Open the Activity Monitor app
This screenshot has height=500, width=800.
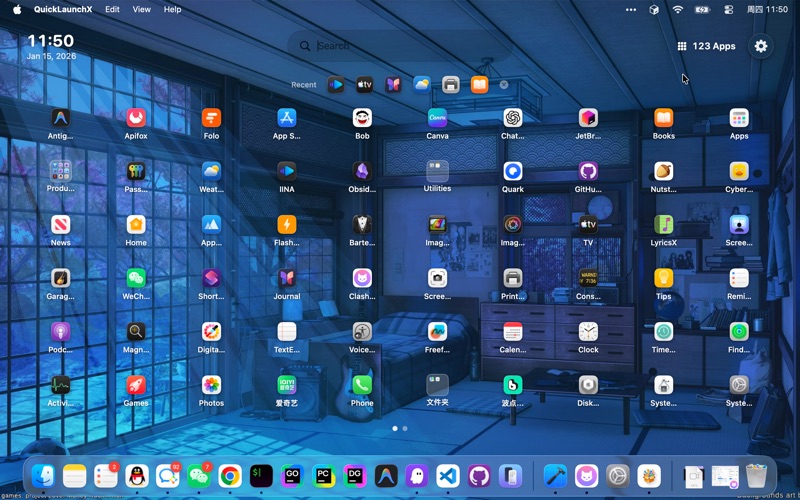[60, 385]
